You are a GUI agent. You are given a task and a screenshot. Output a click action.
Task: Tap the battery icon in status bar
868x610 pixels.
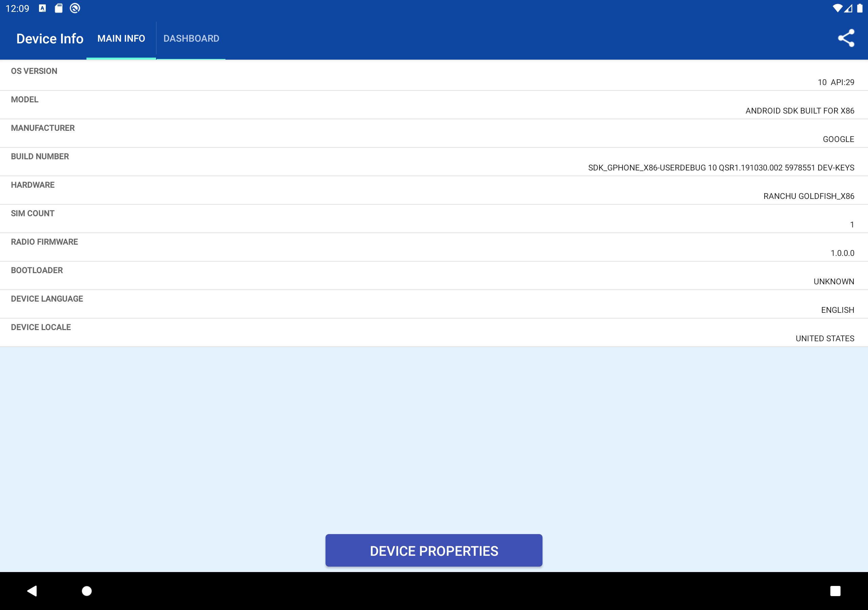[x=860, y=8]
